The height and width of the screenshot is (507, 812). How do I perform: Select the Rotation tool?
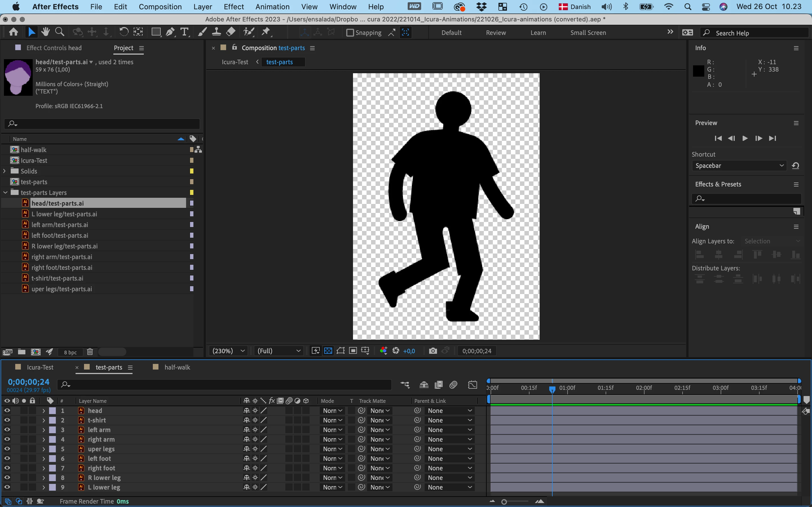click(x=123, y=32)
